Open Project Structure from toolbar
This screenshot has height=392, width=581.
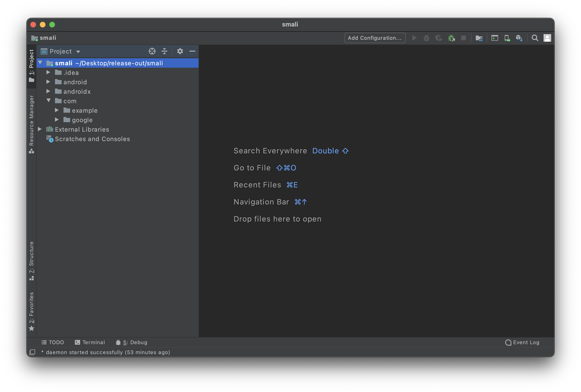coord(479,38)
